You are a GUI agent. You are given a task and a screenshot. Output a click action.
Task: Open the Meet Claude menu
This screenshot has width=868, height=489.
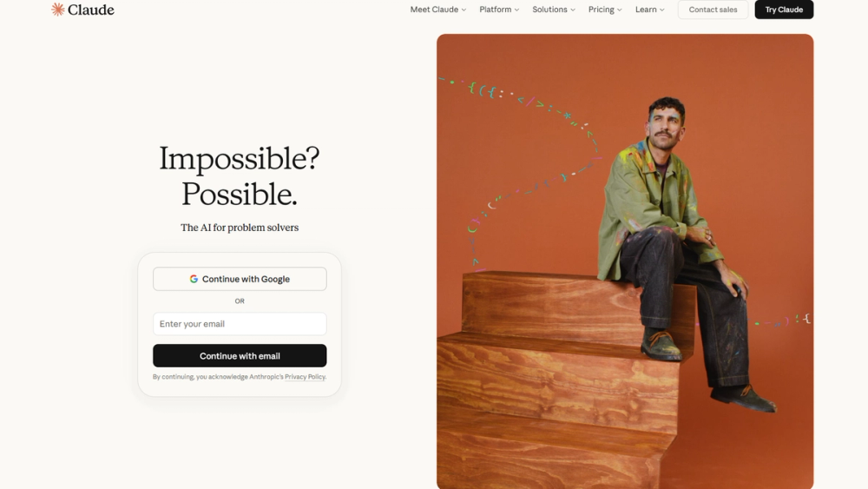[437, 10]
